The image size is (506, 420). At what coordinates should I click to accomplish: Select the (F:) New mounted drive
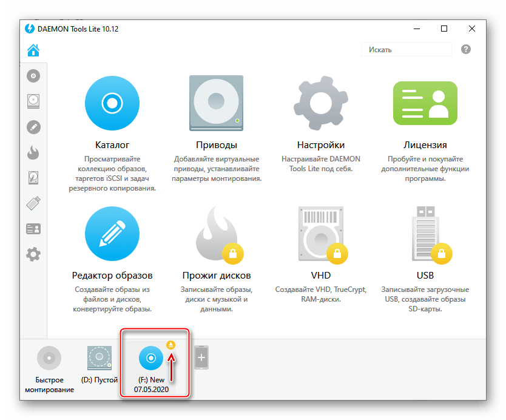click(x=151, y=358)
